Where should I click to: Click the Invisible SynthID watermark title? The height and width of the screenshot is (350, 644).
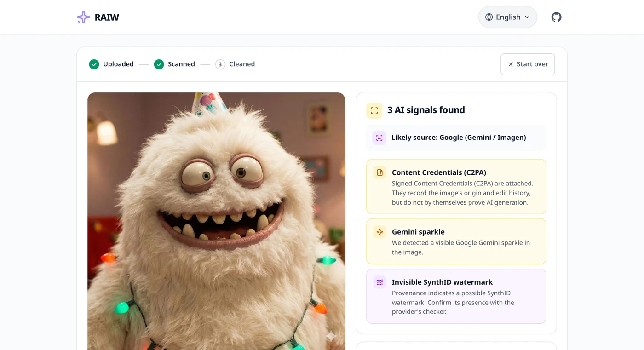[442, 282]
